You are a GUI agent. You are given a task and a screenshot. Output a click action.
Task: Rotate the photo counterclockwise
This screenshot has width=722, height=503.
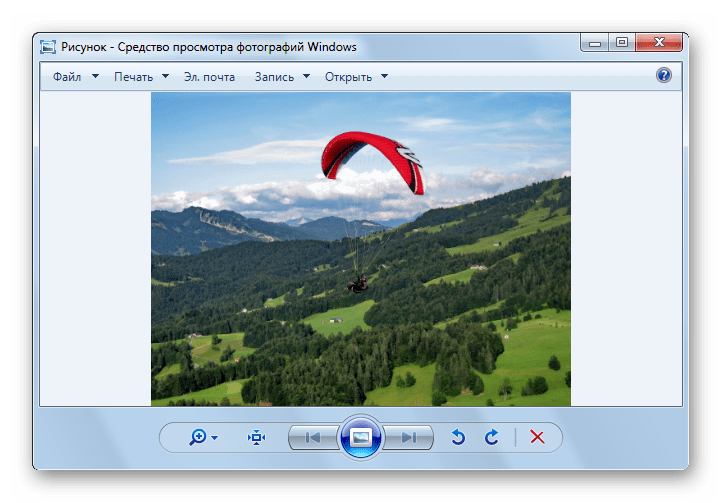tap(459, 437)
